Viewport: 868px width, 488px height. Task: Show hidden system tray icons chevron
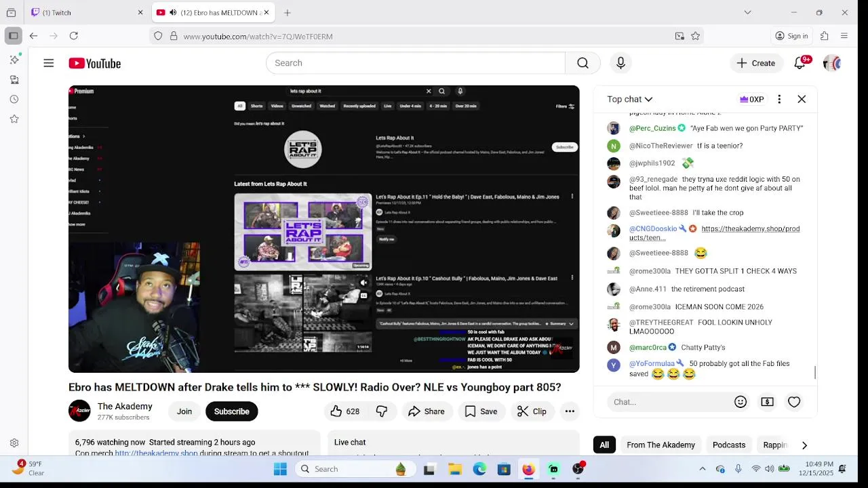click(702, 469)
